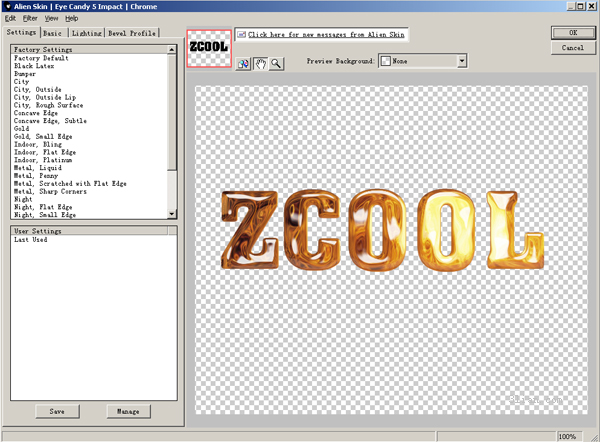The width and height of the screenshot is (600, 442).
Task: Select the hand pan tool
Action: (261, 64)
